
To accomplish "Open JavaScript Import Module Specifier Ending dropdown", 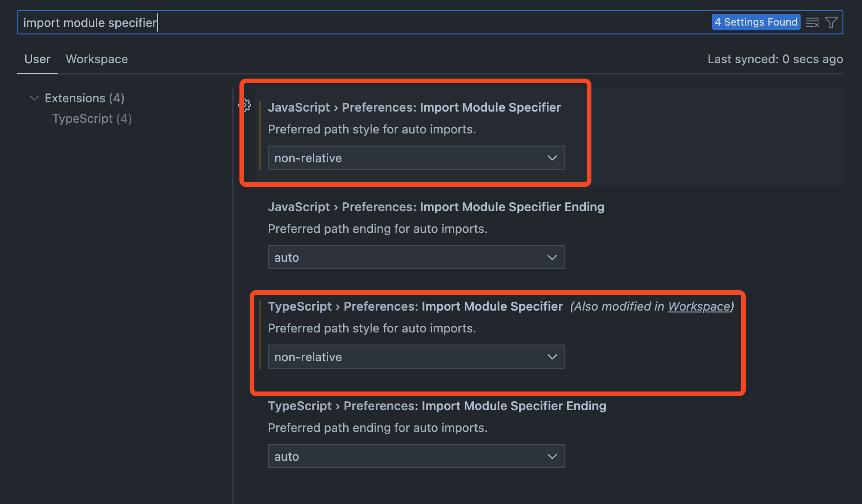I will tap(416, 257).
